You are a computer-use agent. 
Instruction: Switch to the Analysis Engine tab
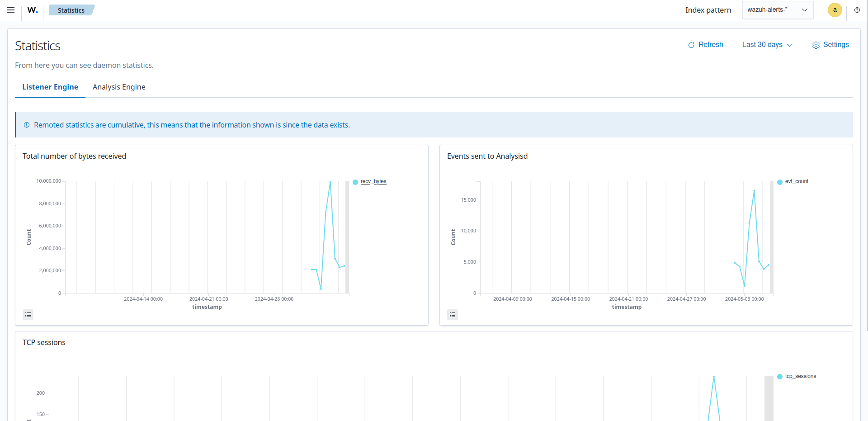(119, 87)
